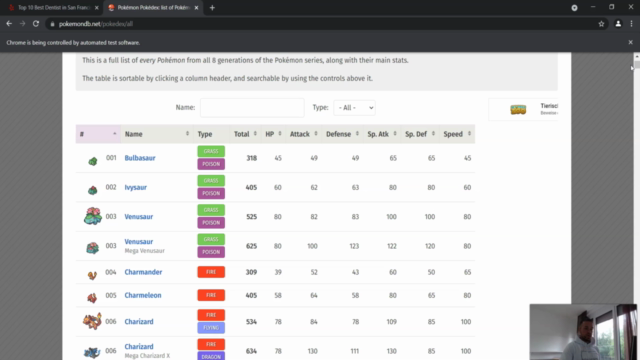Bookmark this page with the star icon
Screen dimensions: 640x360
click(601, 24)
